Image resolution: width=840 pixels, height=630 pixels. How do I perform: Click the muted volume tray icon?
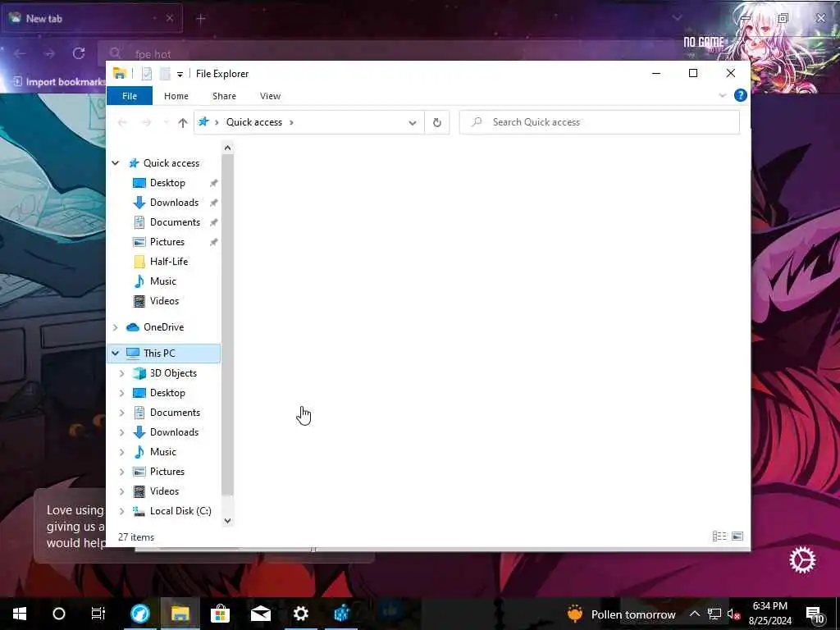click(x=733, y=614)
